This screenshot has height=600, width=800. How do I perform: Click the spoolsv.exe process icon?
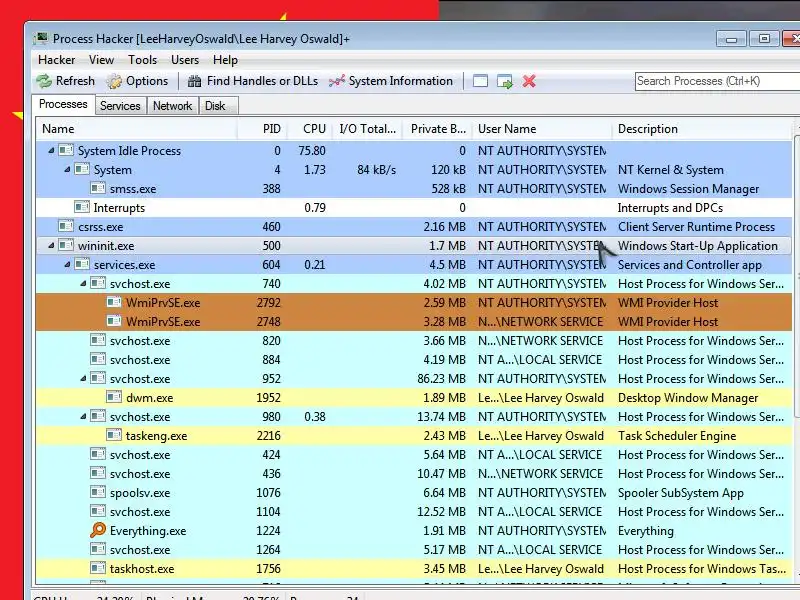(98, 492)
